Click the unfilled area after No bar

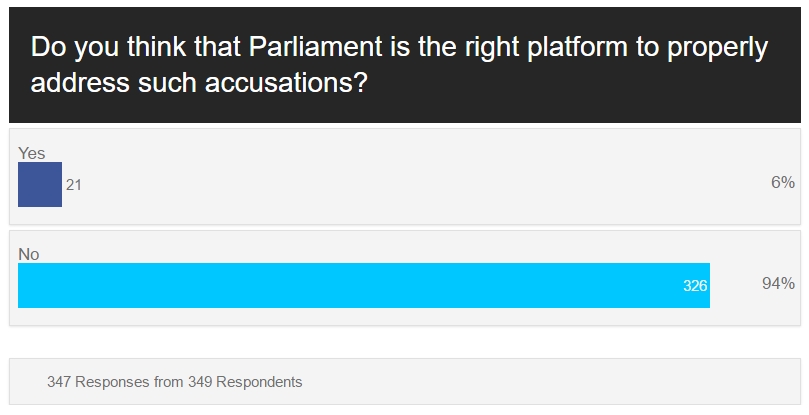coord(735,285)
